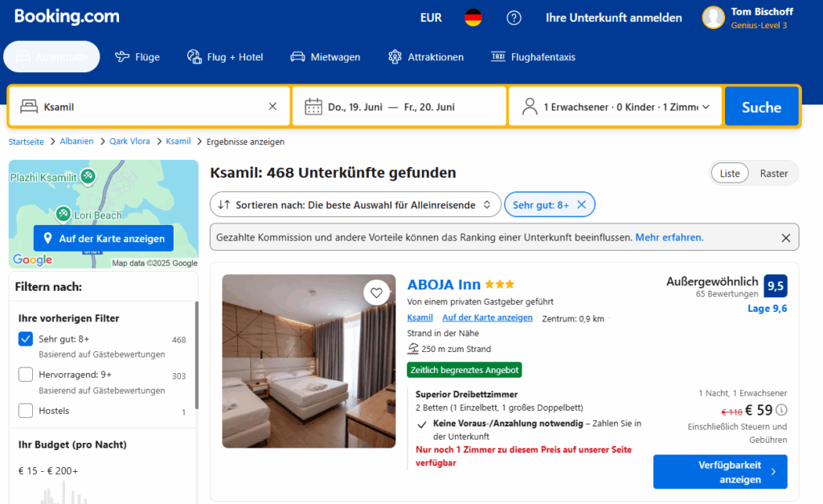This screenshot has width=823, height=504.
Task: Check the Hostels filter
Action: coord(26,411)
